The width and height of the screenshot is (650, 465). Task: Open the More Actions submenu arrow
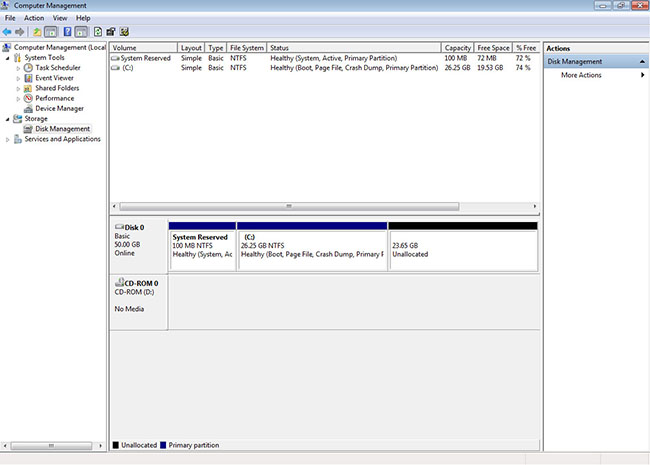643,75
